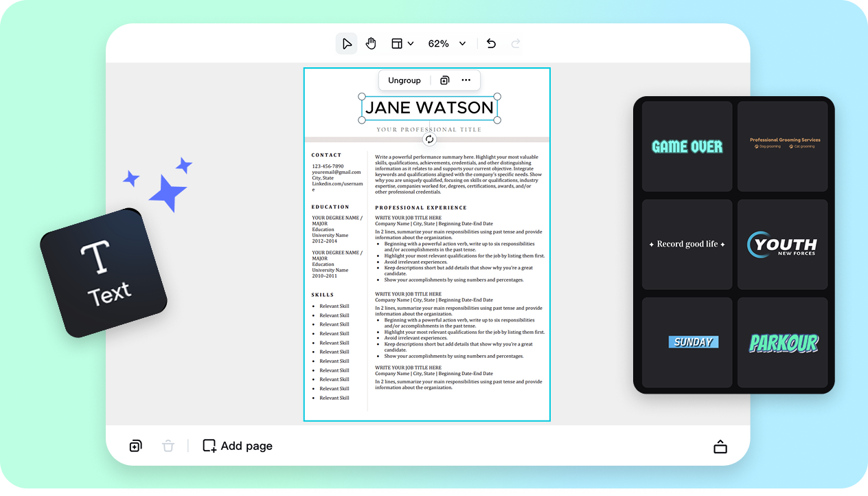The width and height of the screenshot is (868, 496).
Task: Click the Add page button
Action: (236, 446)
